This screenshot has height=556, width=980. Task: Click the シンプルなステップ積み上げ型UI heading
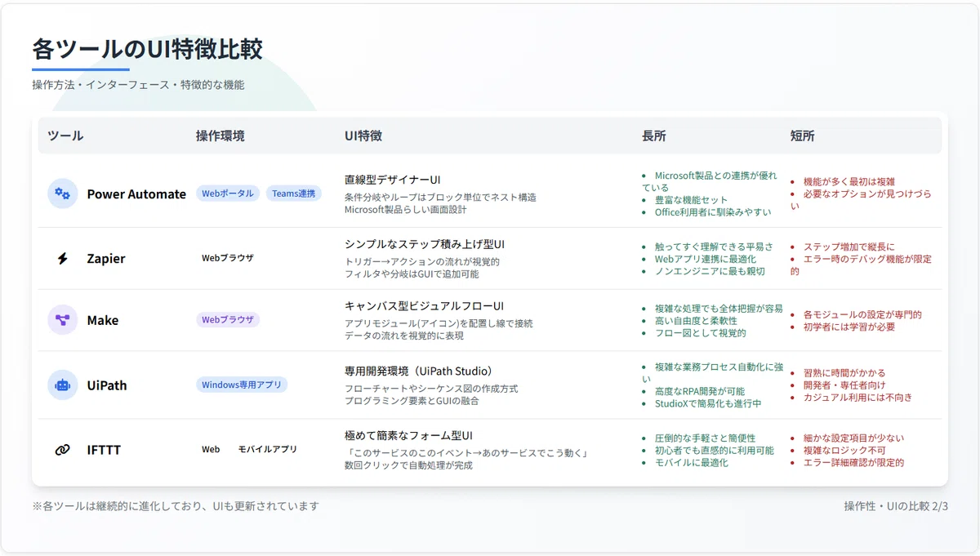(x=425, y=244)
